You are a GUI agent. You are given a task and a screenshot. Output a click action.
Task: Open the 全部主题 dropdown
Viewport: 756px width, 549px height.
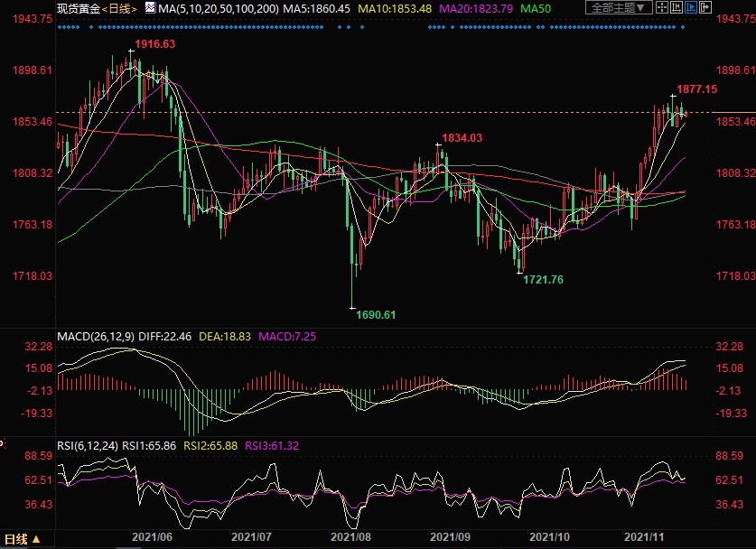click(x=617, y=8)
